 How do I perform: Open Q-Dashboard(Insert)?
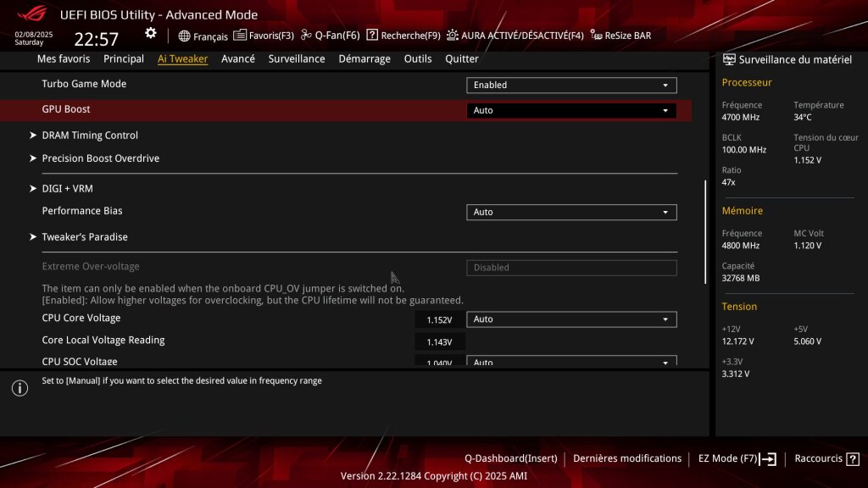tap(511, 458)
